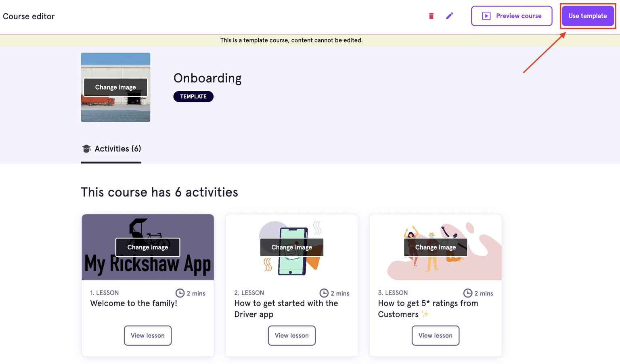Click 'How to get 5* ratings from Customers' title
This screenshot has height=364, width=620.
[428, 309]
